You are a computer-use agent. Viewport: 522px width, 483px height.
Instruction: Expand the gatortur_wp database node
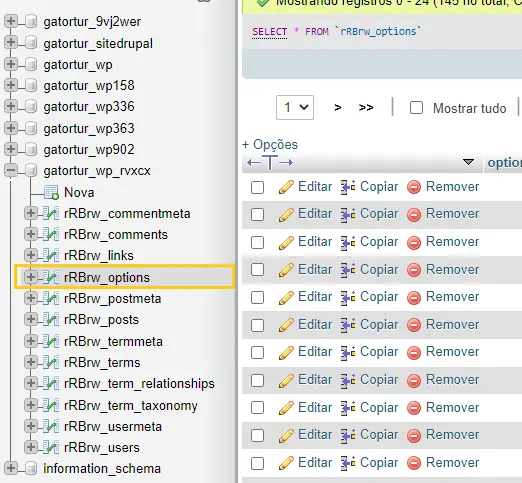coord(11,64)
